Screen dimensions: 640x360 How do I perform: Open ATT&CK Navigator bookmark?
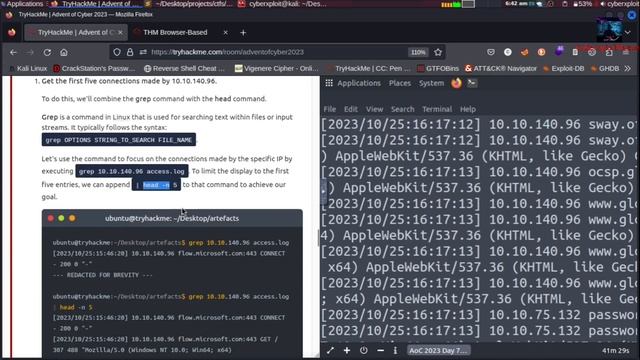(x=501, y=68)
